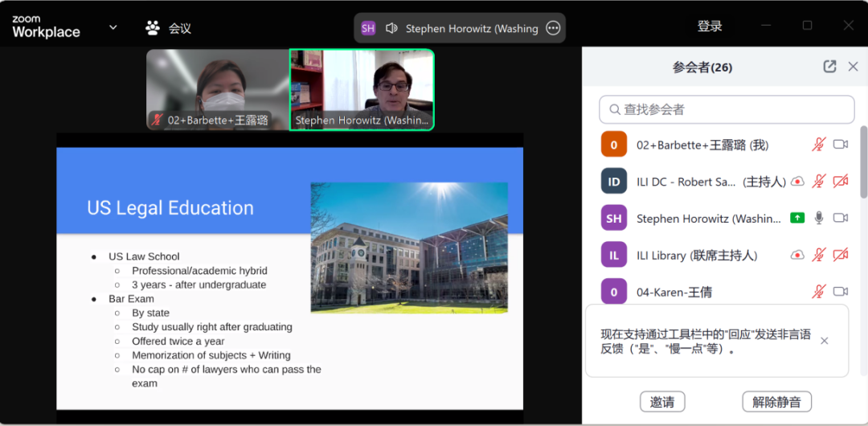Click the 'US Legal Education' slide title
The width and height of the screenshot is (868, 426).
pos(170,208)
